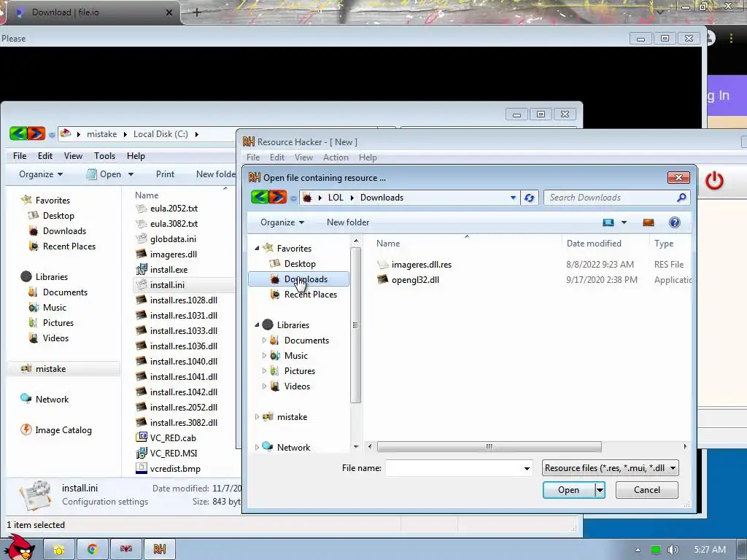747x560 pixels.
Task: Click the horizontal scrollbar in file list
Action: (x=489, y=447)
